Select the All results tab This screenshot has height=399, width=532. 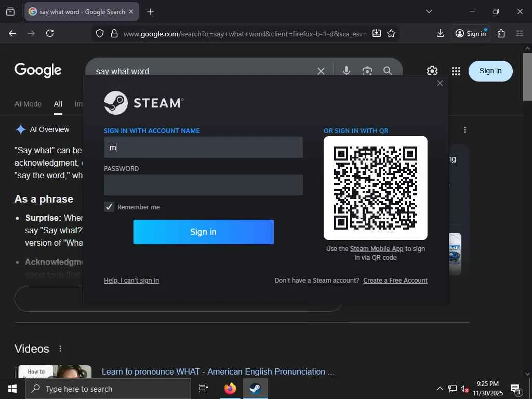point(58,104)
